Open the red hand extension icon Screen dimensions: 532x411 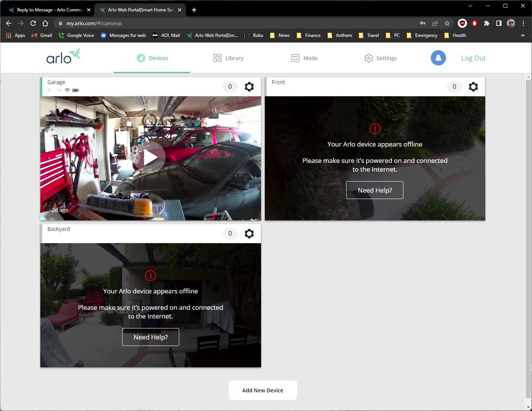point(475,23)
